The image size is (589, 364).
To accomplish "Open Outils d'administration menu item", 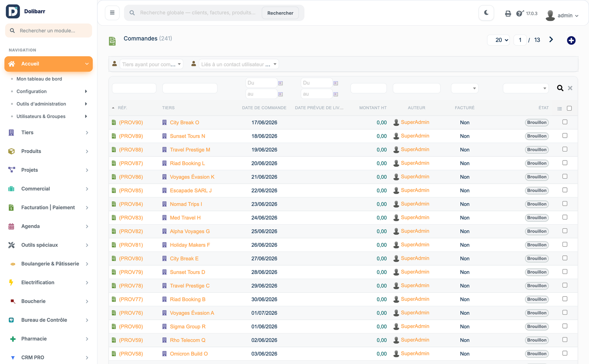I will (41, 104).
